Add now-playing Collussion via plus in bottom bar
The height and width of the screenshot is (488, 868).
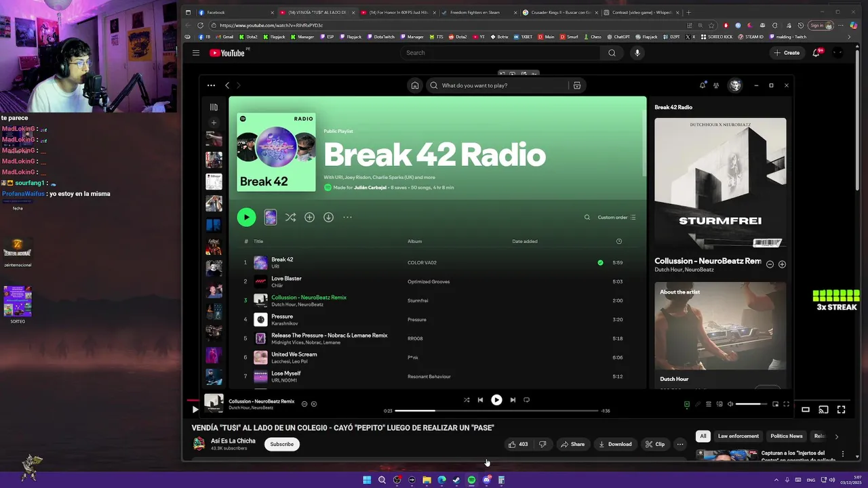point(313,404)
